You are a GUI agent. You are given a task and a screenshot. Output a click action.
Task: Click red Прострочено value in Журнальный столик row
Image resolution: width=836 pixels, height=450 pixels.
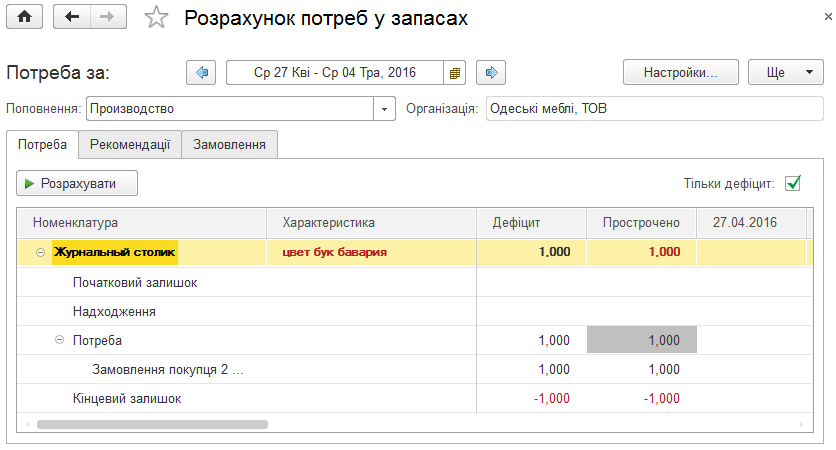[x=664, y=252]
